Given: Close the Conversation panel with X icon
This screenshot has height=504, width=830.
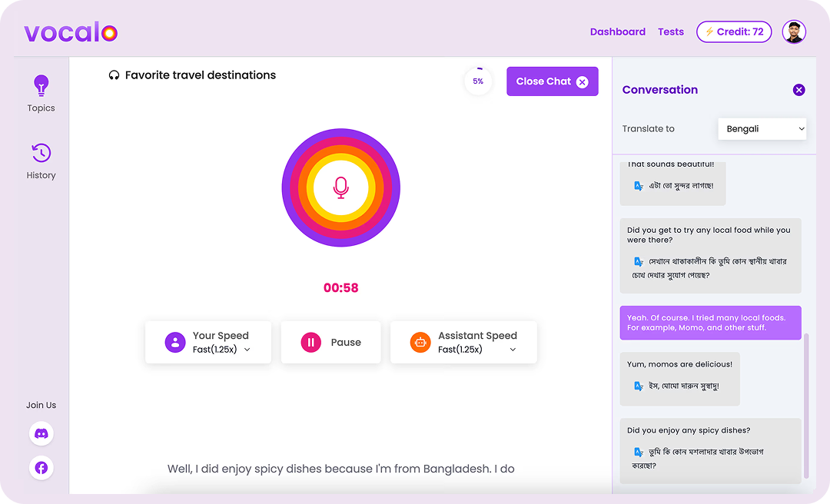Looking at the screenshot, I should (798, 90).
